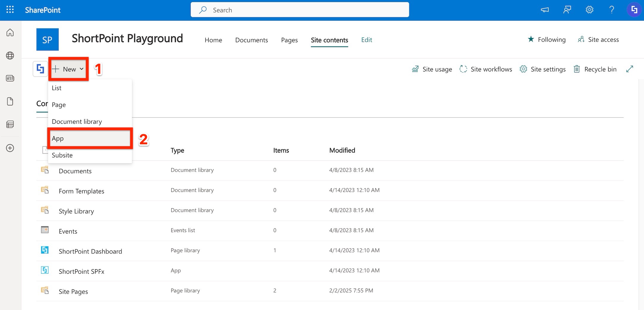Open the settings gear in header
This screenshot has width=644, height=310.
pyautogui.click(x=589, y=10)
